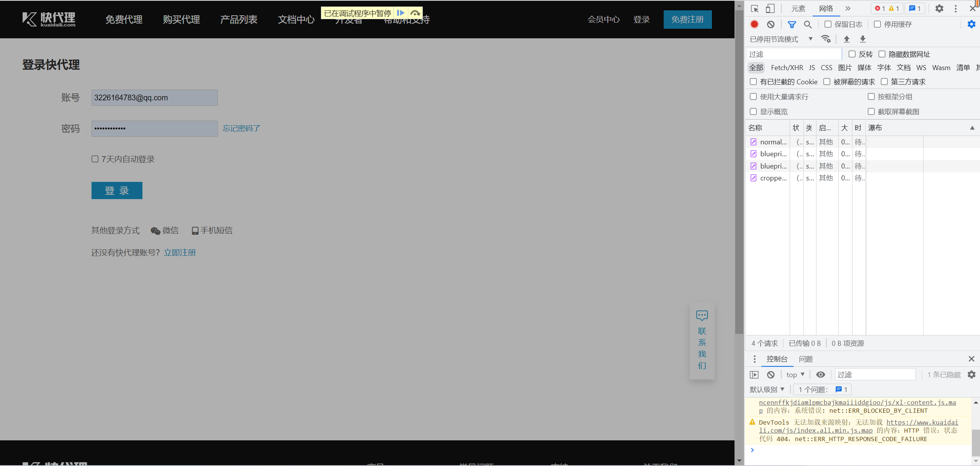Open 免费代理 nav menu
Viewport: 980px width, 466px height.
tap(124, 19)
